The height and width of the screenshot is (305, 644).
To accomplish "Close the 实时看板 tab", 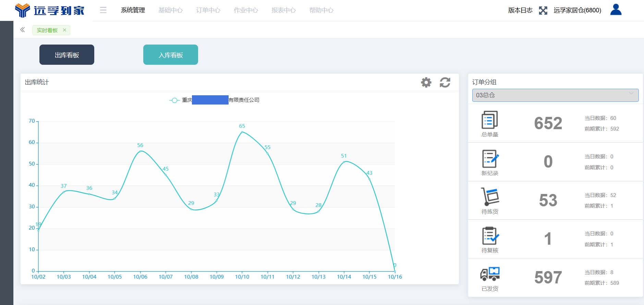I will coord(64,30).
